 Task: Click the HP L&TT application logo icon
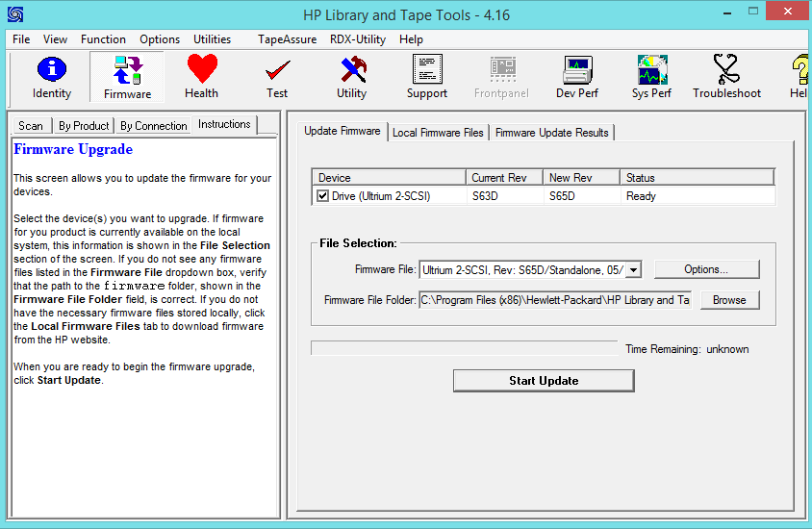tap(15, 14)
